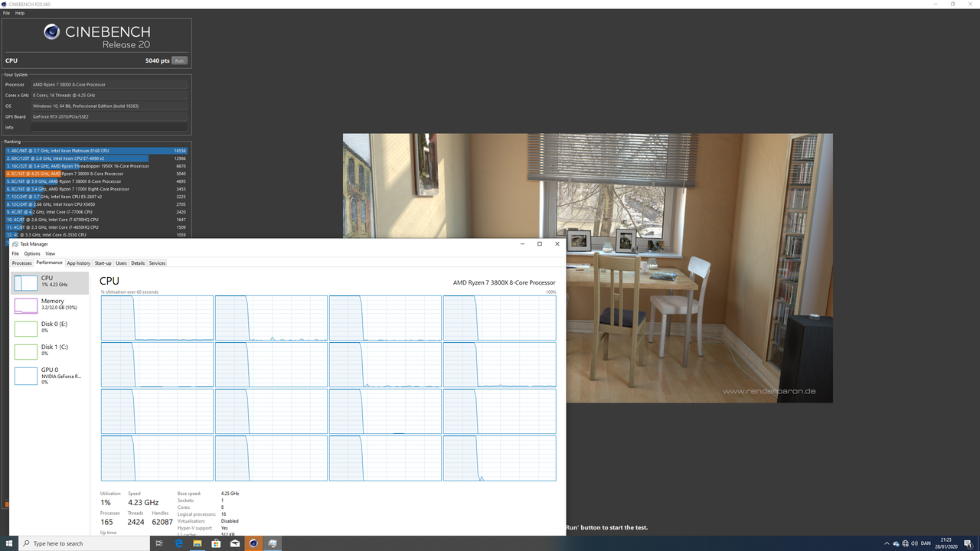
Task: Click the 4.23 GHz speed value
Action: tap(143, 503)
